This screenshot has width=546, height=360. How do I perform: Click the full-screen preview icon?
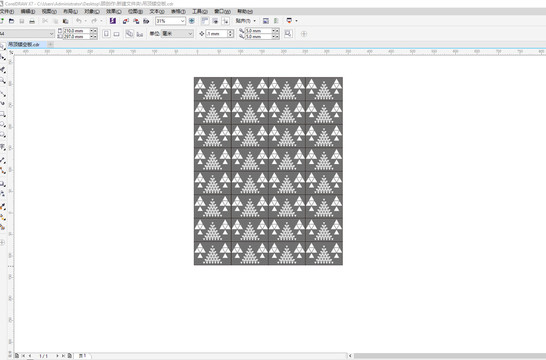point(192,21)
